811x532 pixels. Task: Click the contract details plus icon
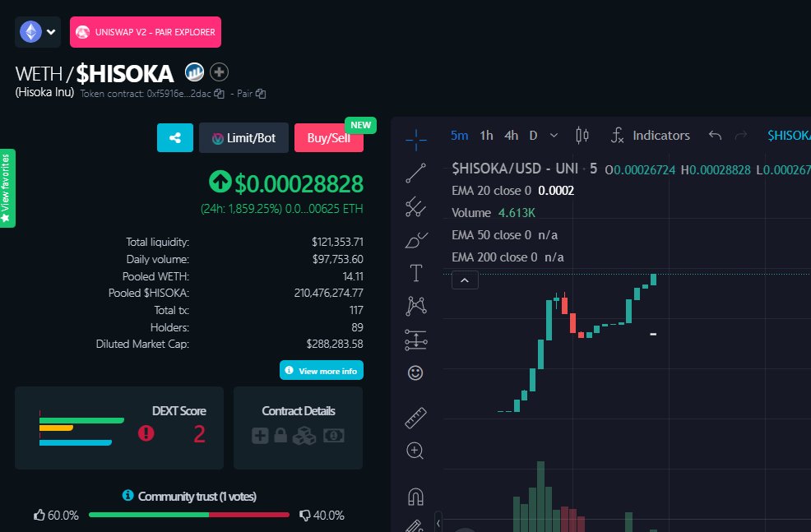(x=260, y=436)
